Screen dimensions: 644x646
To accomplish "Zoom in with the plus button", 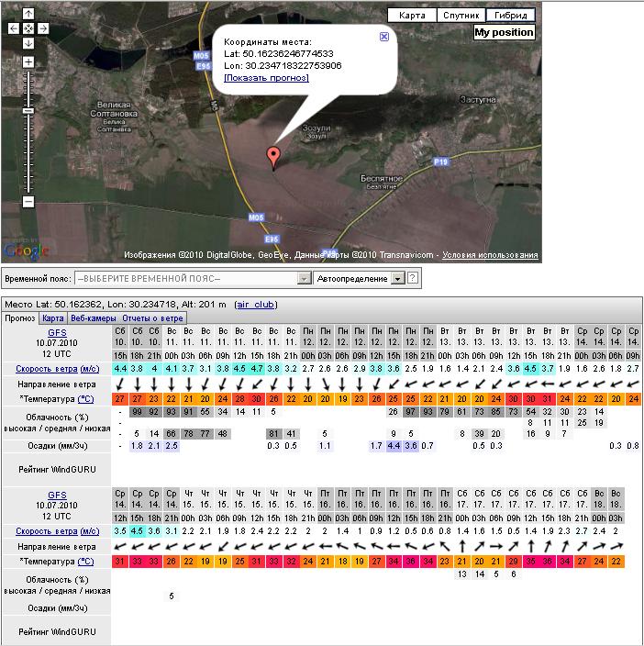I will (x=28, y=61).
